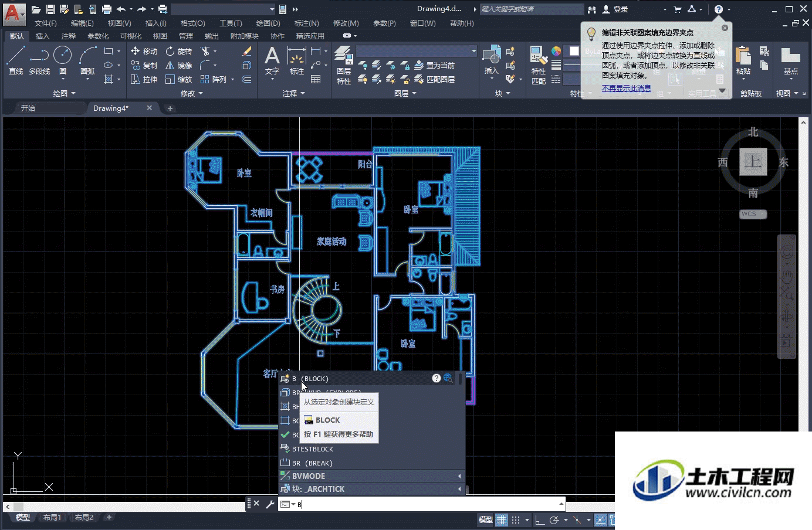Click the Stretch (拉伸) tool
Screen dimensions: 812x530
tap(144, 79)
